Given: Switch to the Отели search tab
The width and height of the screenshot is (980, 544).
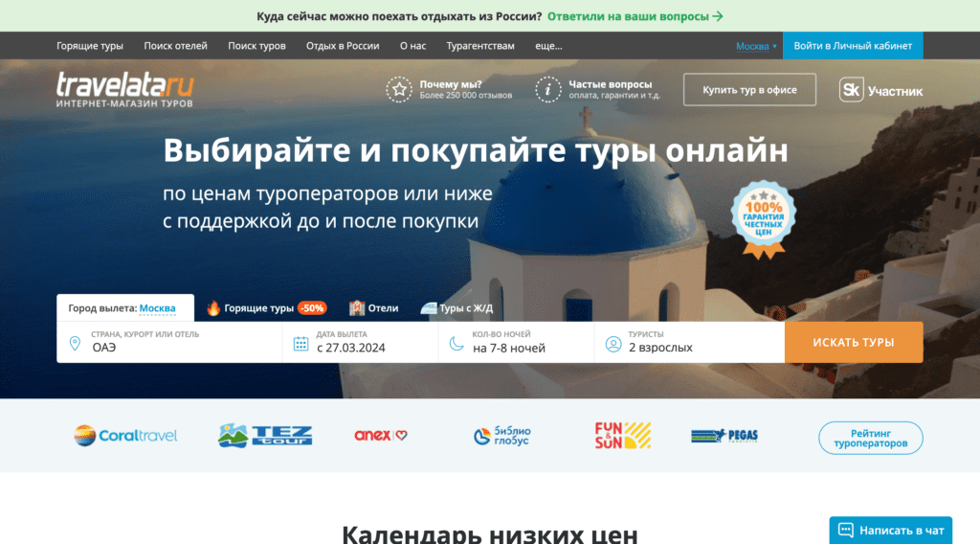Looking at the screenshot, I should (374, 308).
